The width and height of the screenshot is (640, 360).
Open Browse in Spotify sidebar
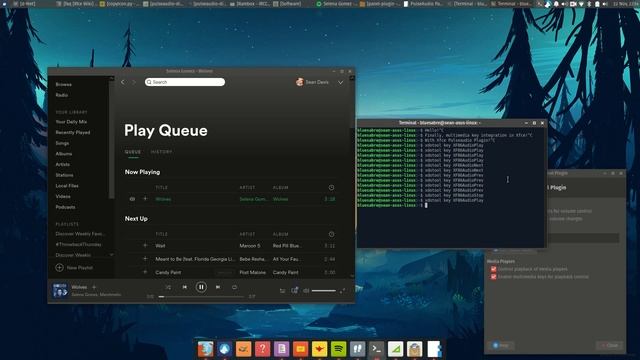pyautogui.click(x=64, y=84)
